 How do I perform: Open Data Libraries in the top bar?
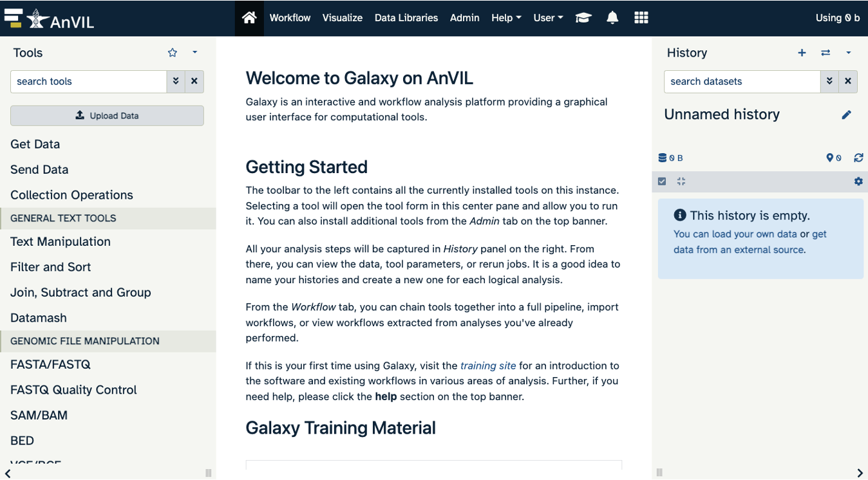click(x=406, y=18)
